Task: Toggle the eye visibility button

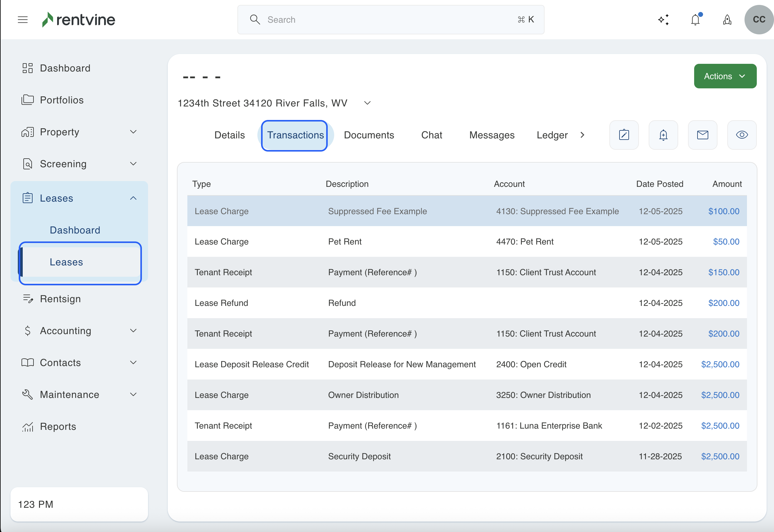Action: (x=742, y=135)
